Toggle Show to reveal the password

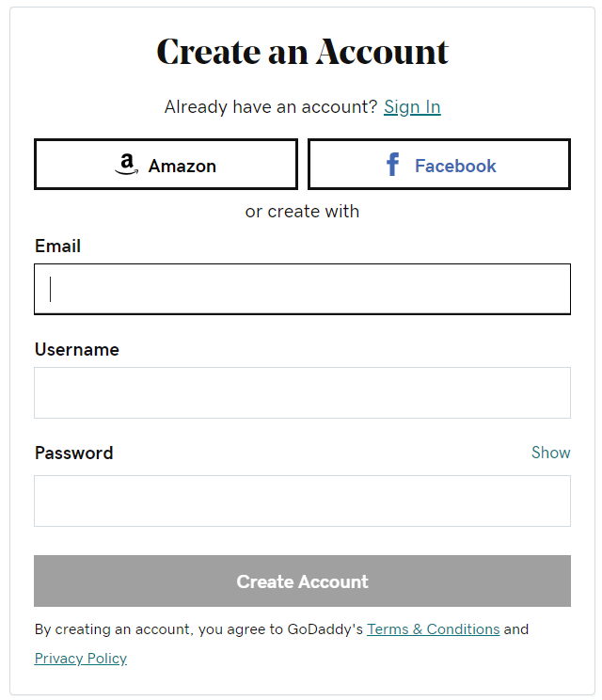[550, 453]
